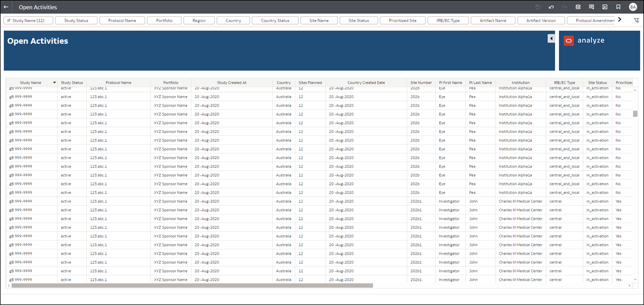Click the horizontal scrollbar's left arrow
The height and width of the screenshot is (305, 644).
click(x=8, y=285)
